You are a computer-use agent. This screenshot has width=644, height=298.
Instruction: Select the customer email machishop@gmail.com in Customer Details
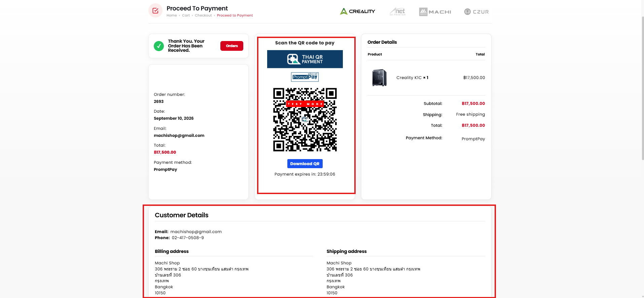click(x=196, y=232)
